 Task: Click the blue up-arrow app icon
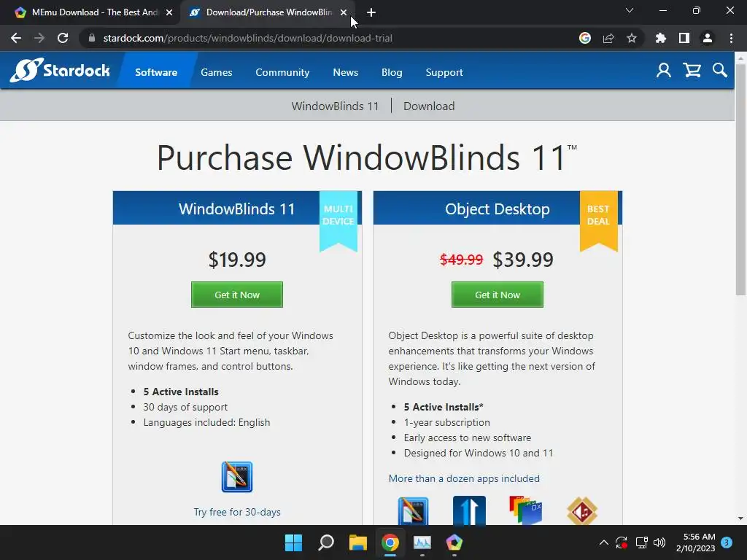(x=469, y=510)
